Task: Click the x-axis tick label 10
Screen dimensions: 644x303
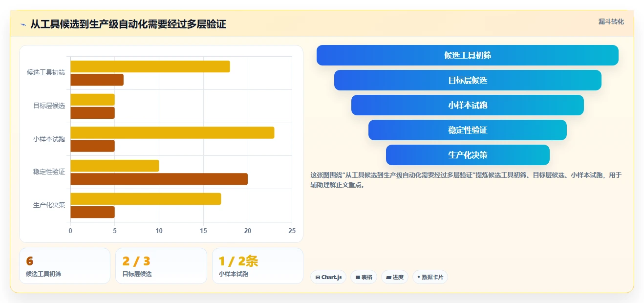Action: [159, 231]
